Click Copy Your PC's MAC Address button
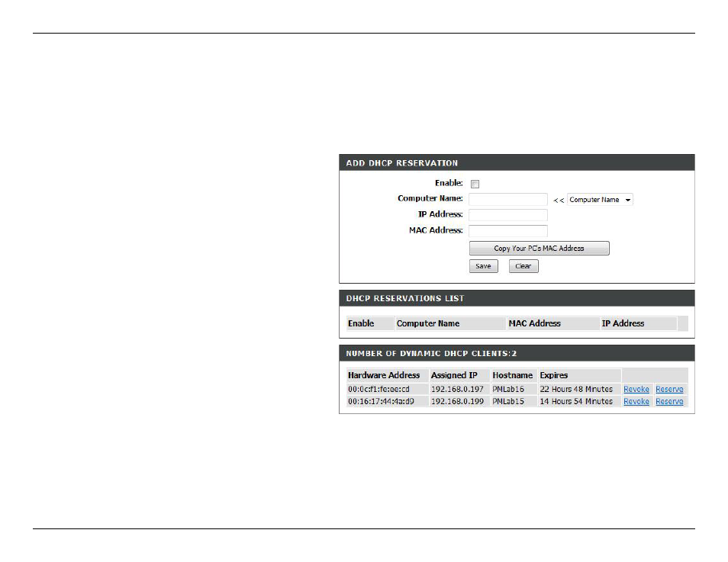The image size is (728, 562). point(539,249)
